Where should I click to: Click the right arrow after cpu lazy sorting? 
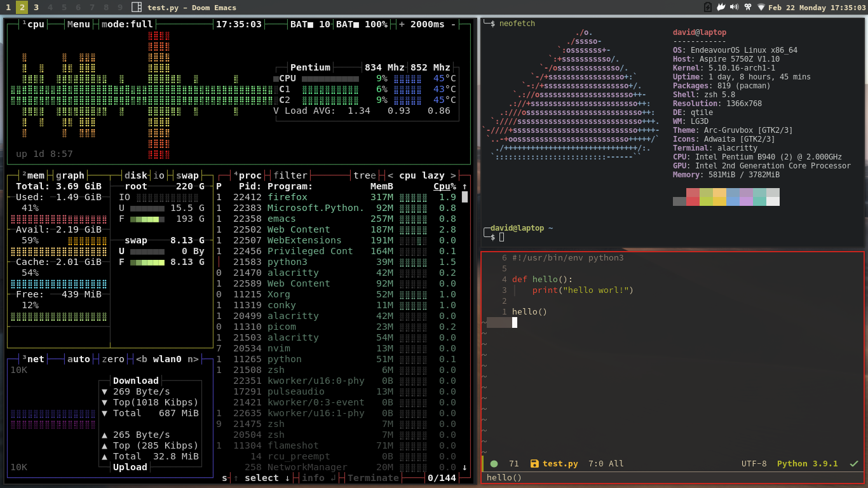(x=453, y=175)
